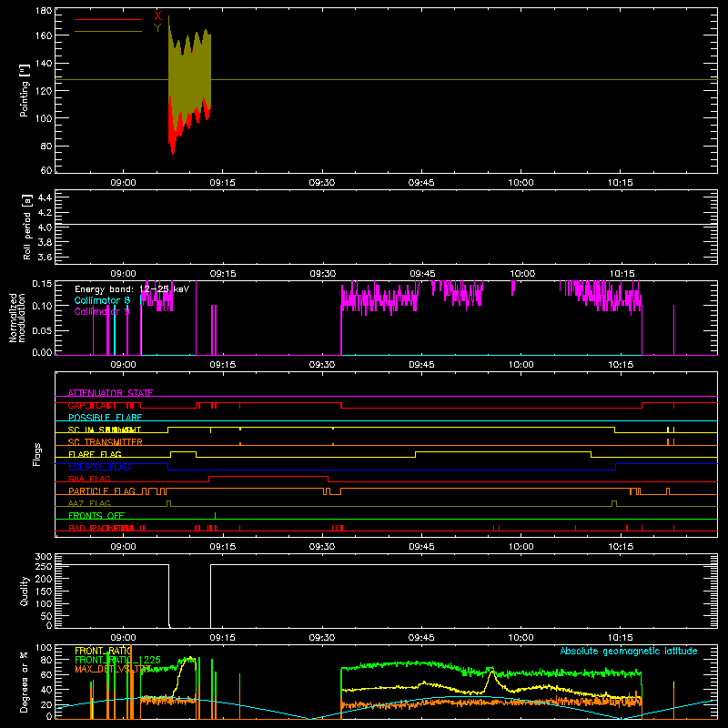This screenshot has height=728, width=728.
Task: Click the BAD_PACKETS flag label
Action: tap(101, 528)
